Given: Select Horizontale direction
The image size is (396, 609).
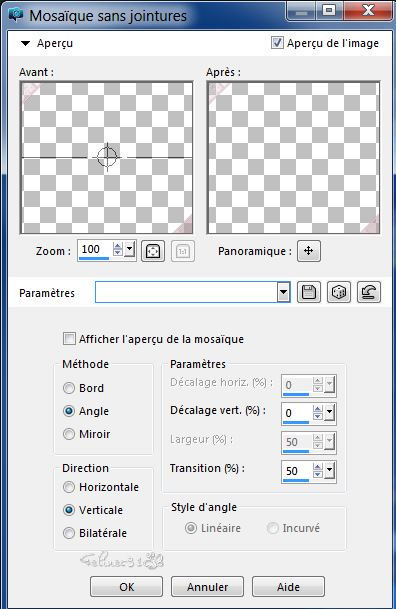Looking at the screenshot, I should click(69, 487).
